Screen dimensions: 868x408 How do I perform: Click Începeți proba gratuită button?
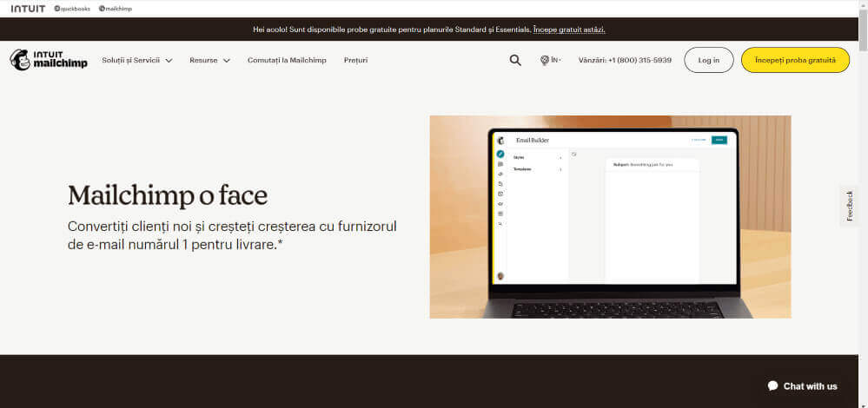coord(795,60)
